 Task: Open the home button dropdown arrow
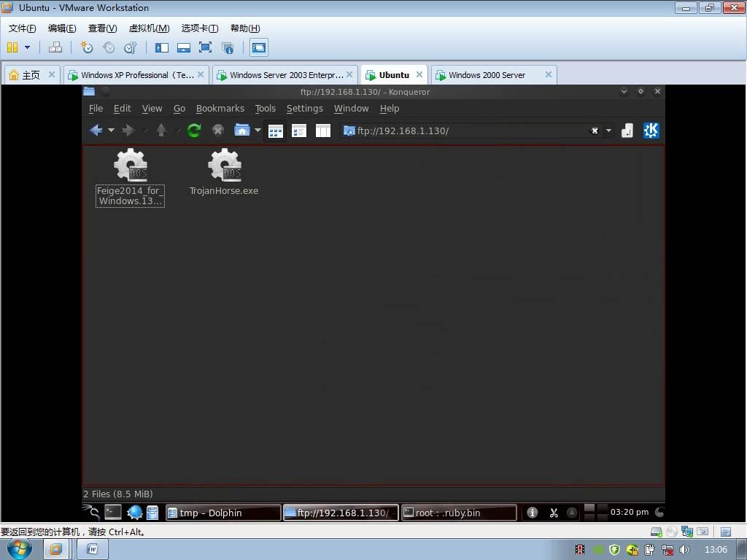(x=258, y=130)
